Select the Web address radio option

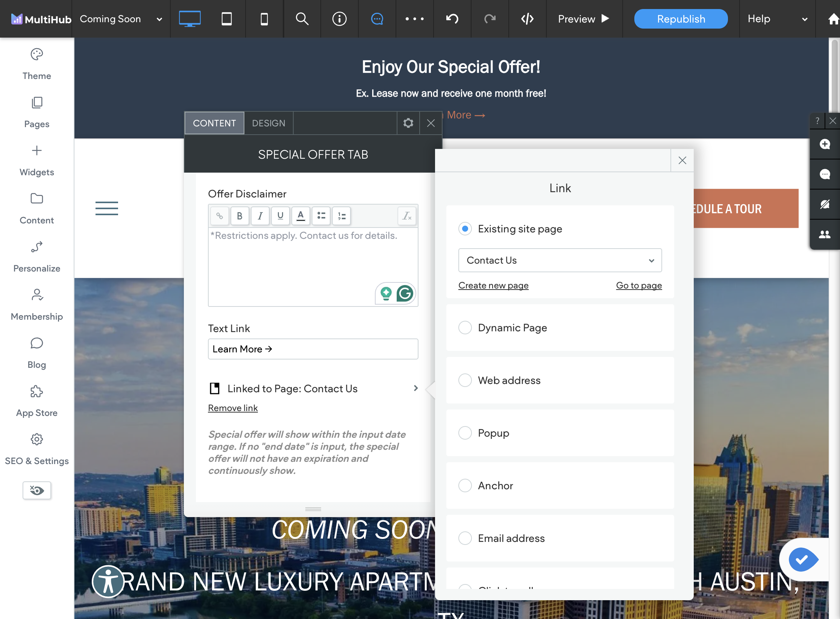pos(465,380)
